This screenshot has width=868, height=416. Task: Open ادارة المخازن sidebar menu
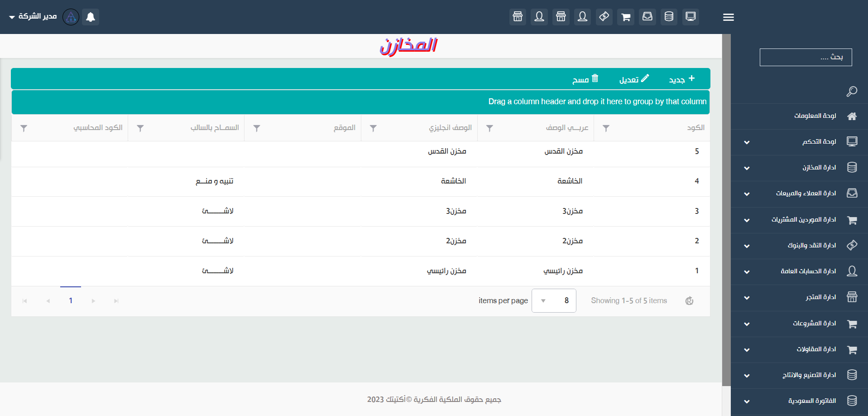point(799,168)
